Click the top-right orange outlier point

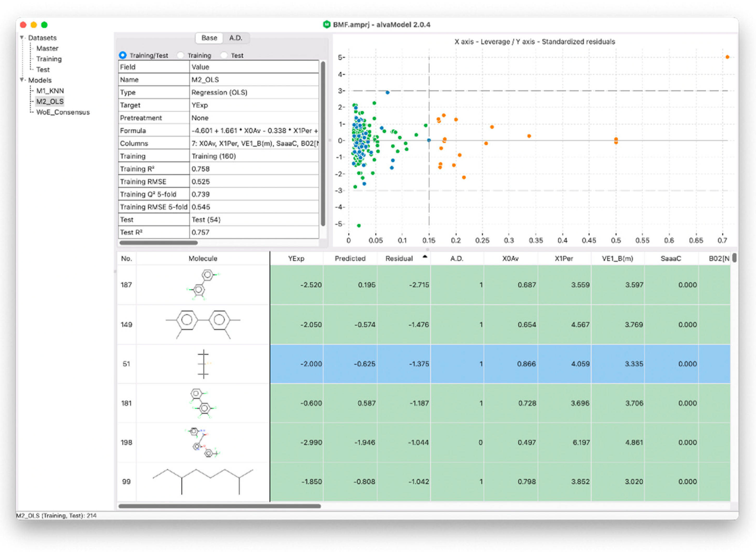click(727, 57)
